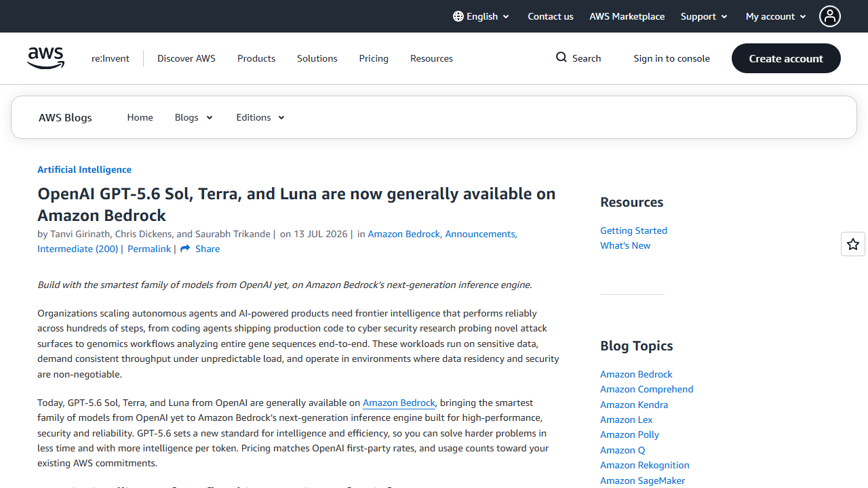Click the Share arrow icon
Image resolution: width=868 pixels, height=488 pixels.
(x=185, y=249)
